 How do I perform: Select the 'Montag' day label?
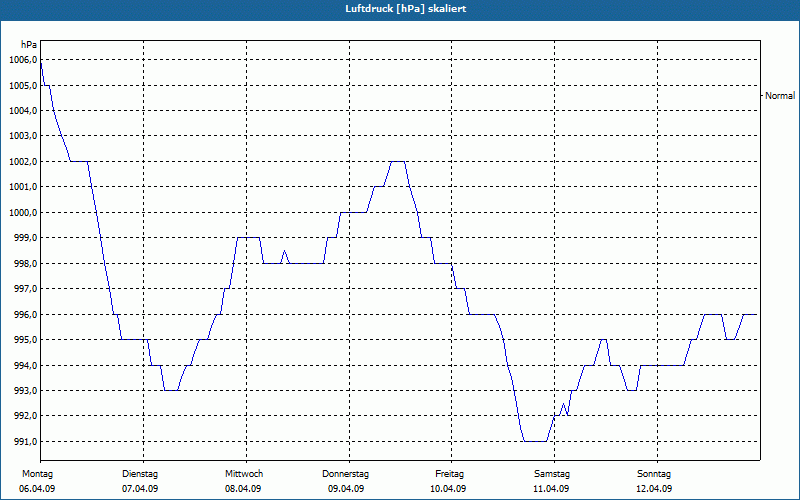click(x=37, y=474)
